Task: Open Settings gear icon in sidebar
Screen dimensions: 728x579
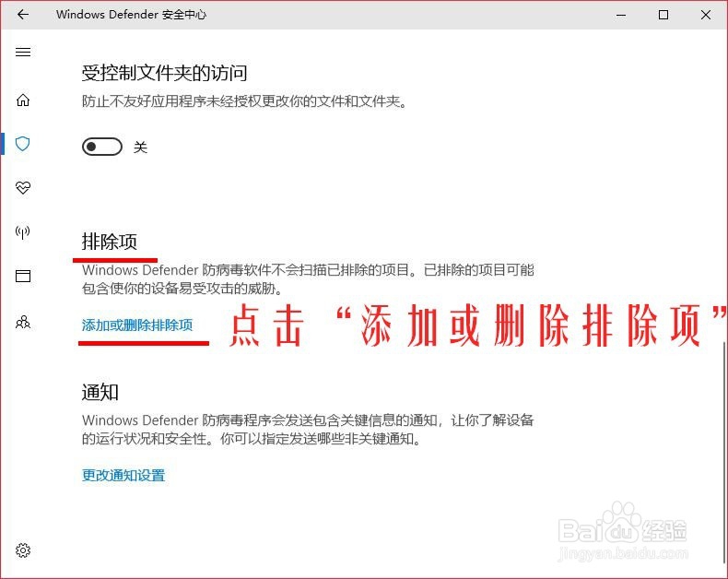Action: [x=23, y=550]
